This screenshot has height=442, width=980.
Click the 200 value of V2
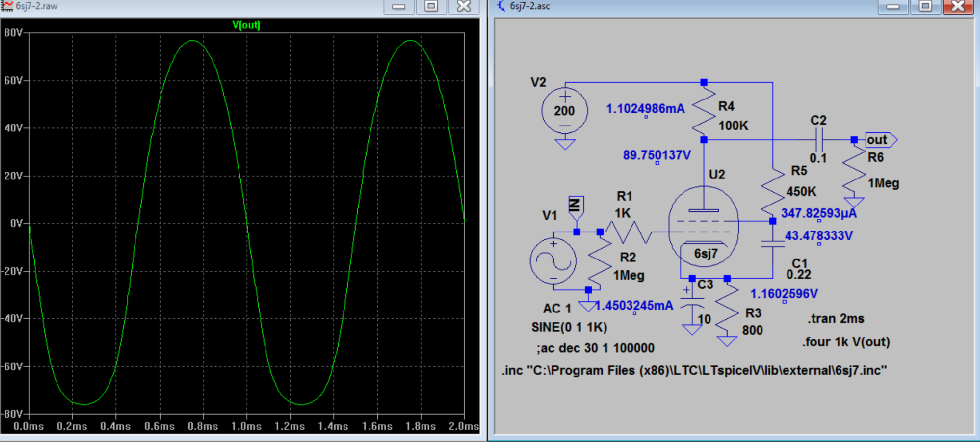point(564,111)
